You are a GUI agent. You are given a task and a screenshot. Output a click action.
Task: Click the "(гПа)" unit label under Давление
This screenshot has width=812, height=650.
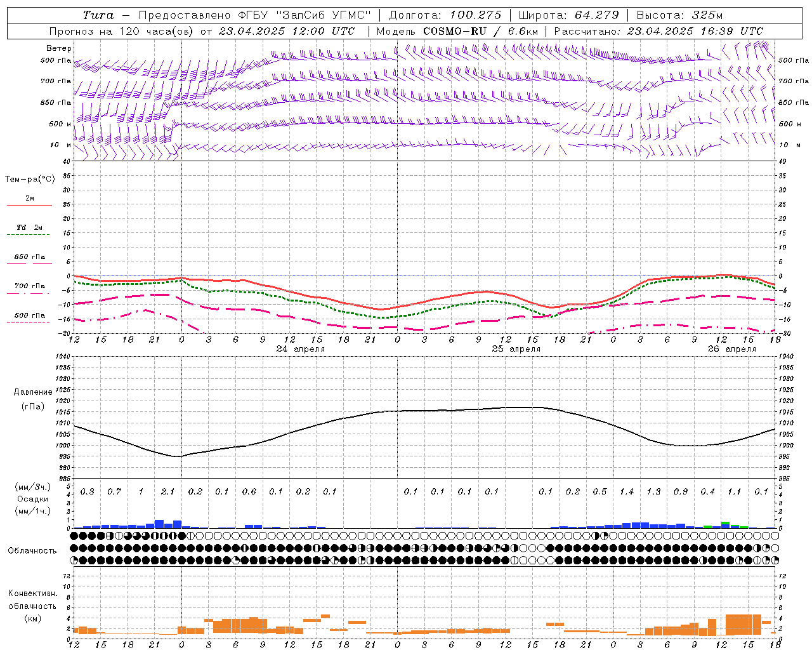click(33, 407)
